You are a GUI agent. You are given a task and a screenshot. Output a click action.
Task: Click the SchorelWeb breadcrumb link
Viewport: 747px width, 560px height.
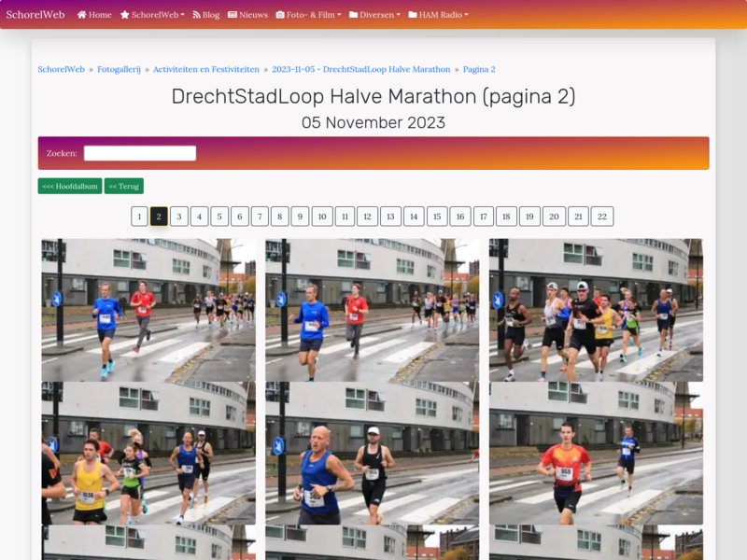(x=61, y=69)
